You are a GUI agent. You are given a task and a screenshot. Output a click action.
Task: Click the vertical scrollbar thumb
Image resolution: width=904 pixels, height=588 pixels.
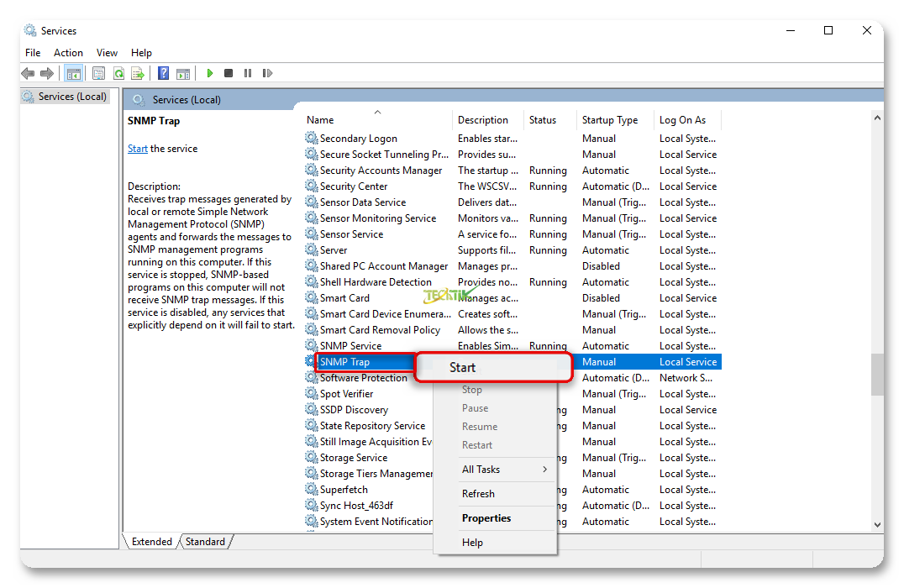877,374
